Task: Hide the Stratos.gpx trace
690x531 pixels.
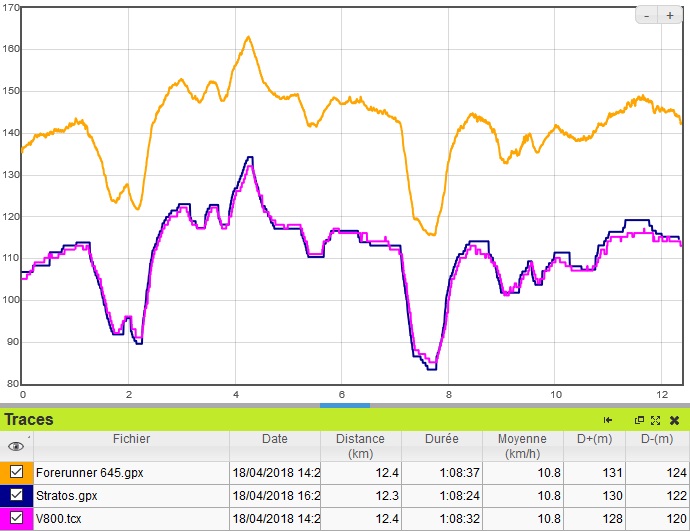Action: [16, 495]
